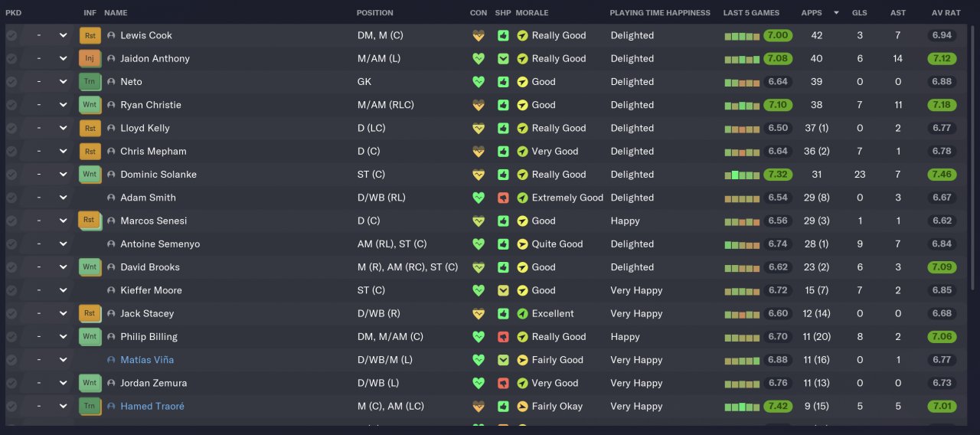Sort by the POSITION column header
Image resolution: width=980 pixels, height=435 pixels.
coord(374,13)
